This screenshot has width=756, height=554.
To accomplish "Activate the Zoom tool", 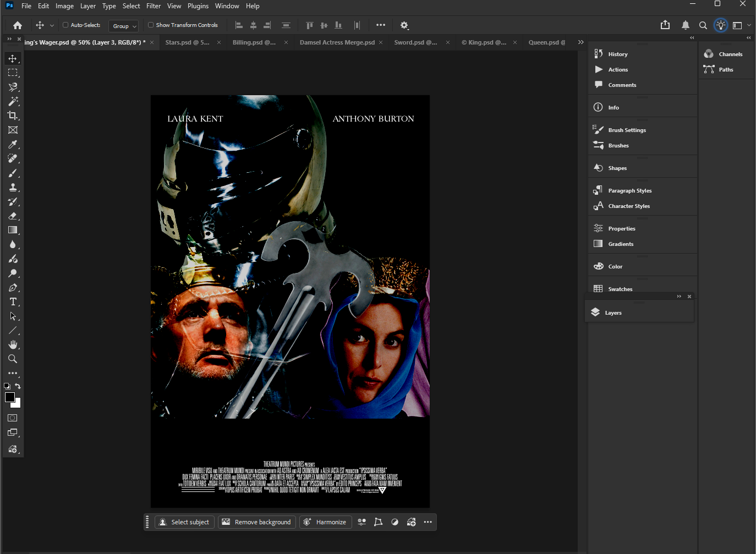I will coord(12,359).
